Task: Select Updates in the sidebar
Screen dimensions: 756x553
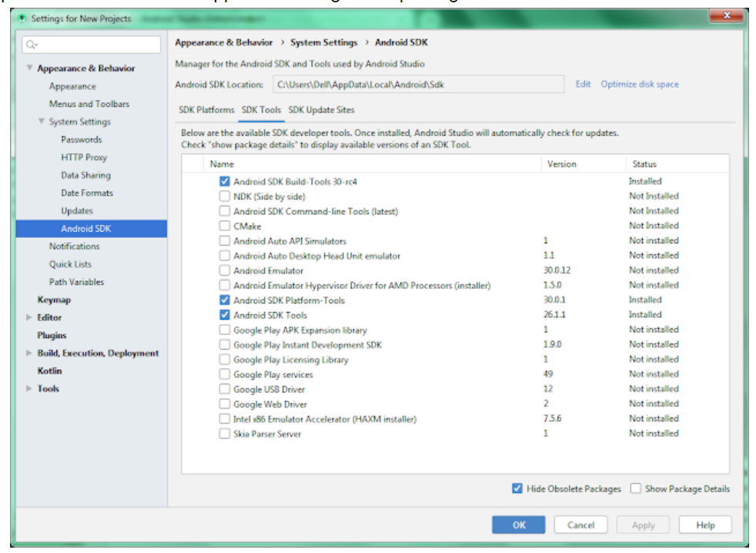Action: 77,211
